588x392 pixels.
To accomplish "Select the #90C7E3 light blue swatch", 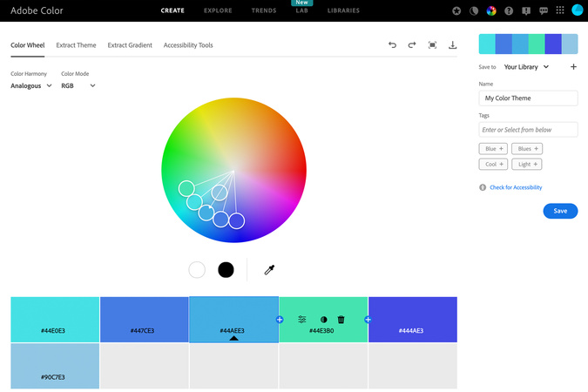I will 55,366.
